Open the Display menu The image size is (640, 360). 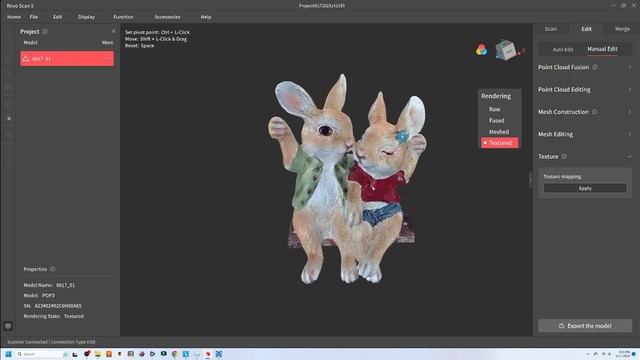point(86,17)
